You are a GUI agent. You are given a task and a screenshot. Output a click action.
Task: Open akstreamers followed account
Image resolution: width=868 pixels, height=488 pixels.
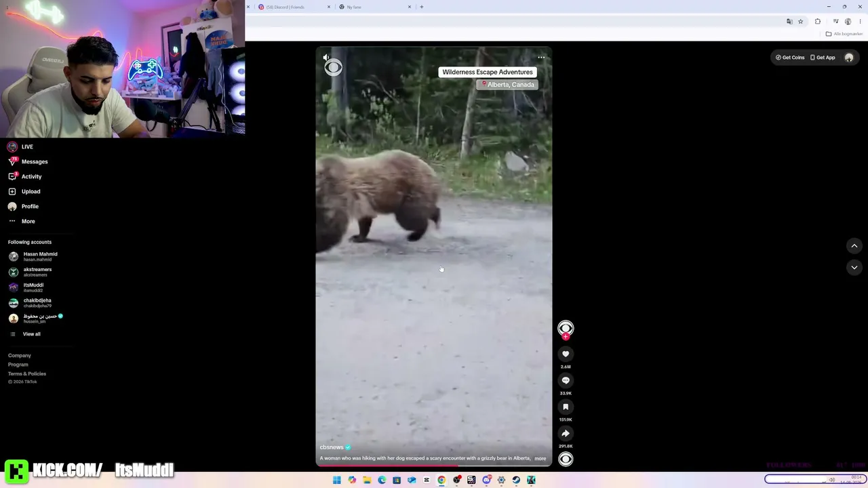pos(31,272)
